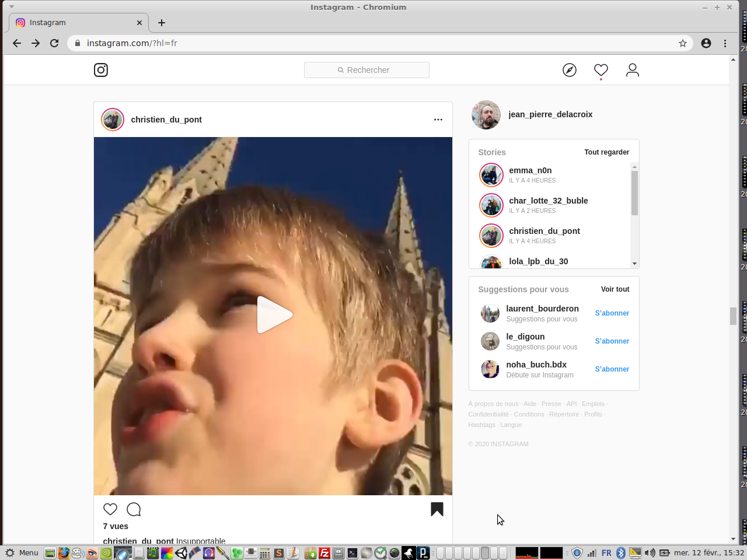The height and width of the screenshot is (560, 747).
Task: Open post options three-dot menu
Action: pyautogui.click(x=438, y=120)
